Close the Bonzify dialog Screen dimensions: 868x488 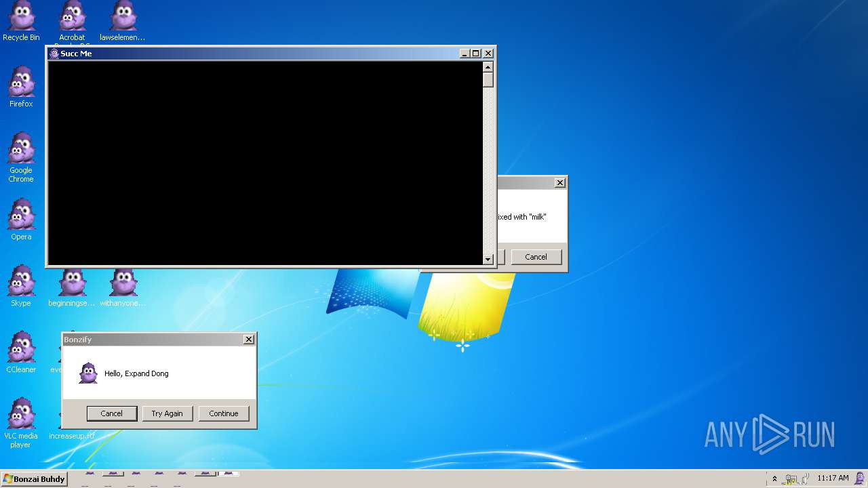point(249,340)
